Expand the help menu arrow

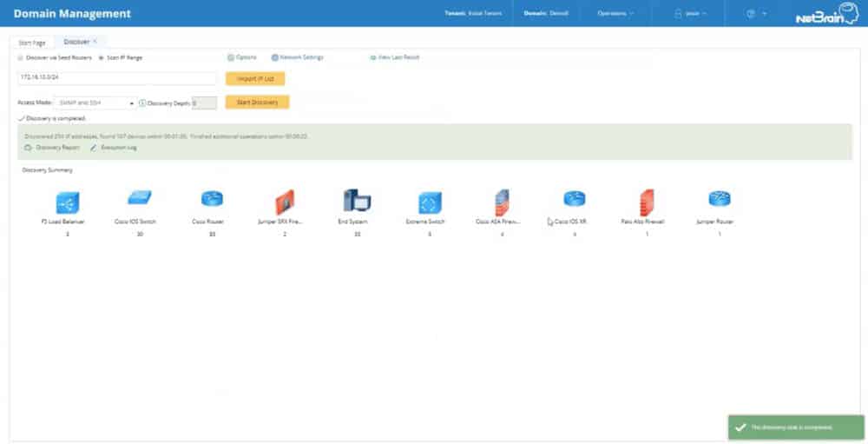tap(765, 13)
